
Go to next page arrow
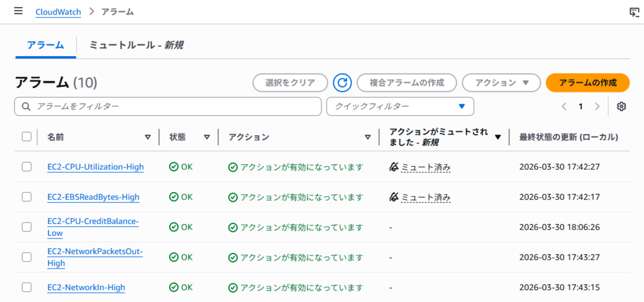point(597,106)
